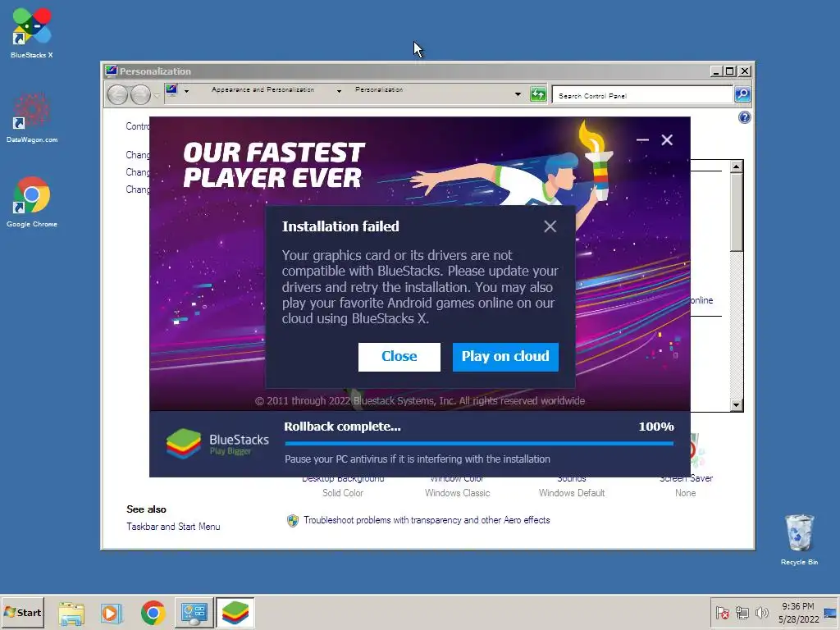Screen dimensions: 840x630
Task: Click Control Panel icon in address bar
Action: [x=172, y=90]
